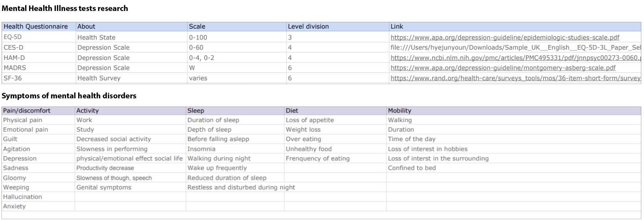Click the file:///Users/hyejunyoun path cell
Screen dimensions: 644x221
pyautogui.click(x=514, y=47)
